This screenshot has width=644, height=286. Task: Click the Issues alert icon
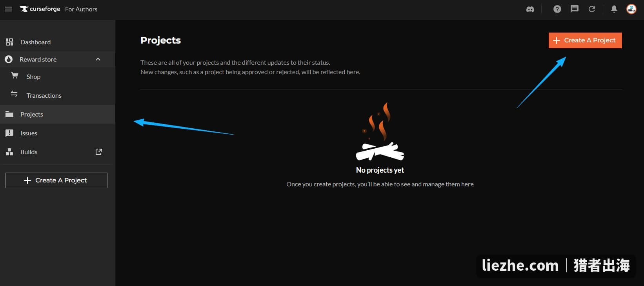click(9, 133)
